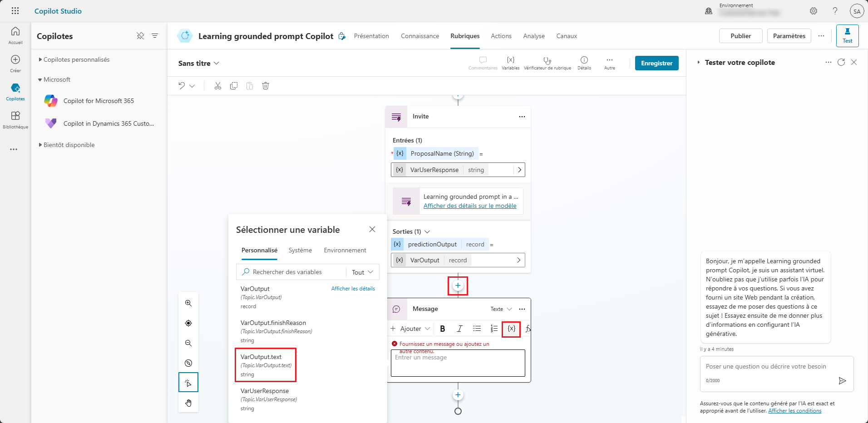Switch to the Connaissance tab
Image resolution: width=868 pixels, height=423 pixels.
point(420,36)
